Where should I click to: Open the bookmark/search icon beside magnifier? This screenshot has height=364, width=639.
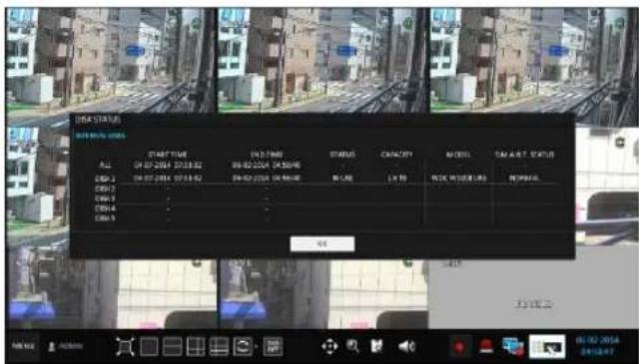pos(377,346)
